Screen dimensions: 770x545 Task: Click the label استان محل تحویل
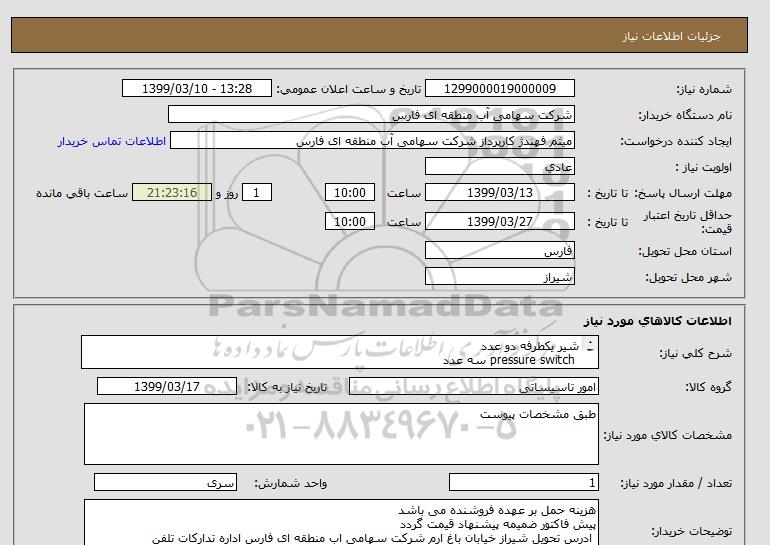(685, 251)
